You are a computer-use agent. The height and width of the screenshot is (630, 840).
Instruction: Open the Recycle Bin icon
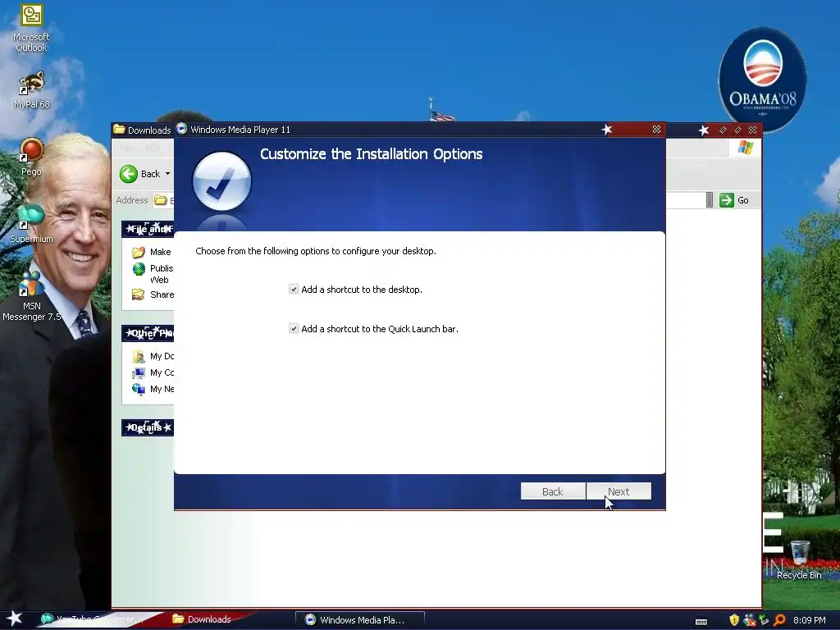coord(799,560)
